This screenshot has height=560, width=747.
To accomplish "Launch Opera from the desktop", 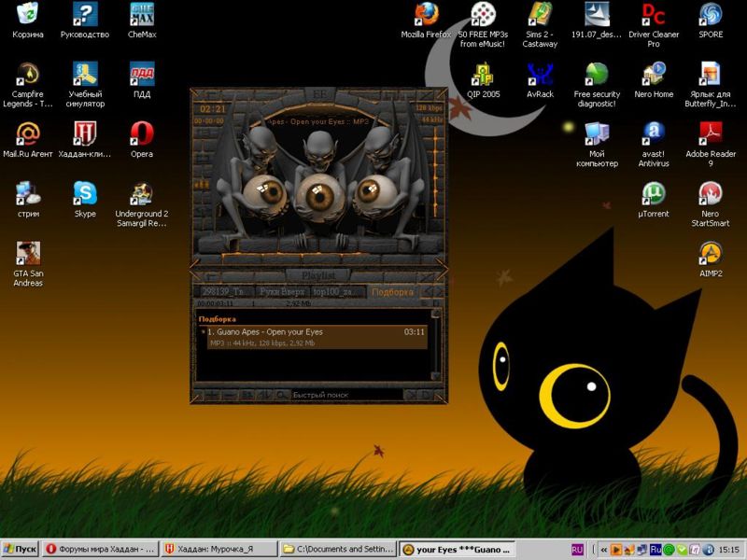I will click(141, 133).
